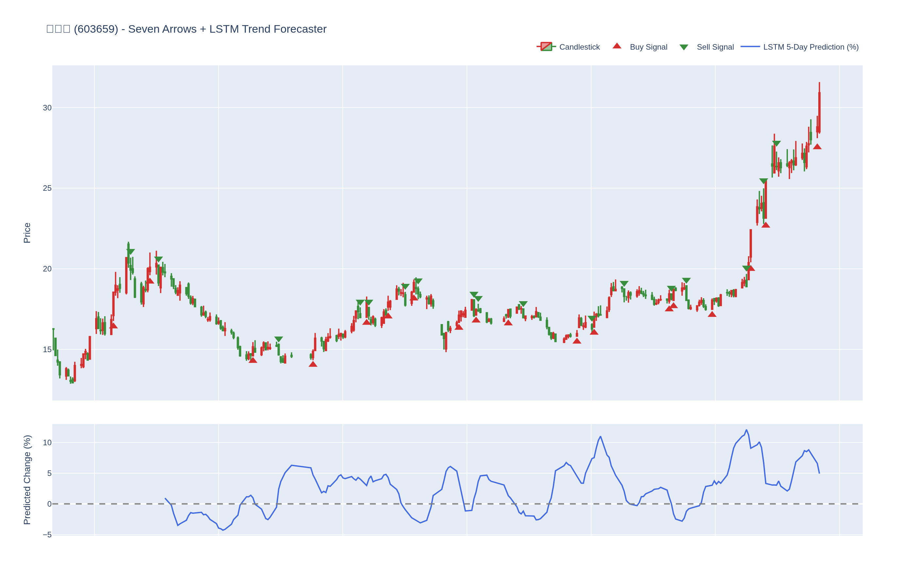Click the first sell signal at the 21.5 peak

pos(131,252)
